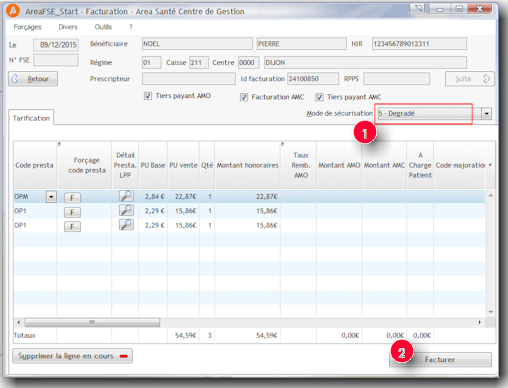Click the Suite button

[x=470, y=79]
